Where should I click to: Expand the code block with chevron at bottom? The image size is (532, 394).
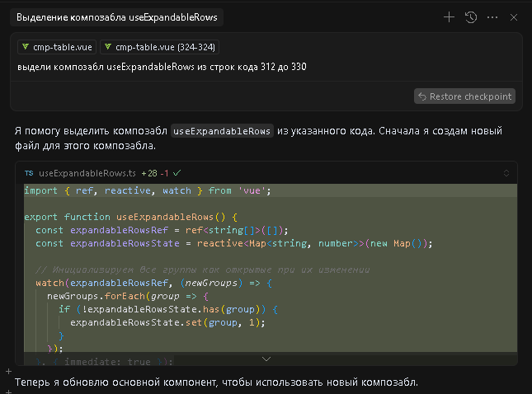coord(266,359)
